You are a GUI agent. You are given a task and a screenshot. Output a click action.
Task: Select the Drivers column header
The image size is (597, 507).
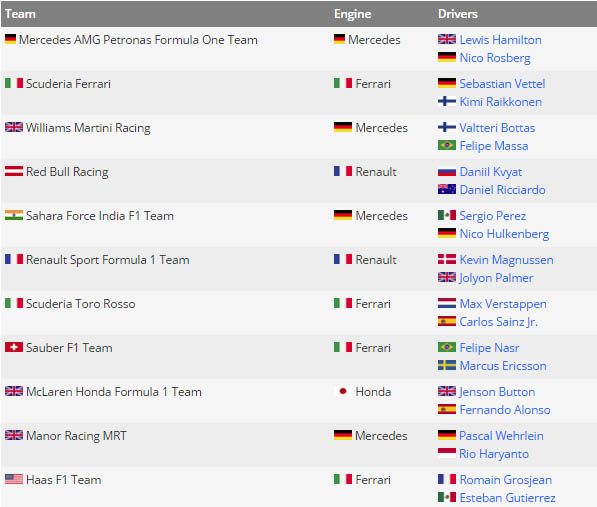(458, 14)
